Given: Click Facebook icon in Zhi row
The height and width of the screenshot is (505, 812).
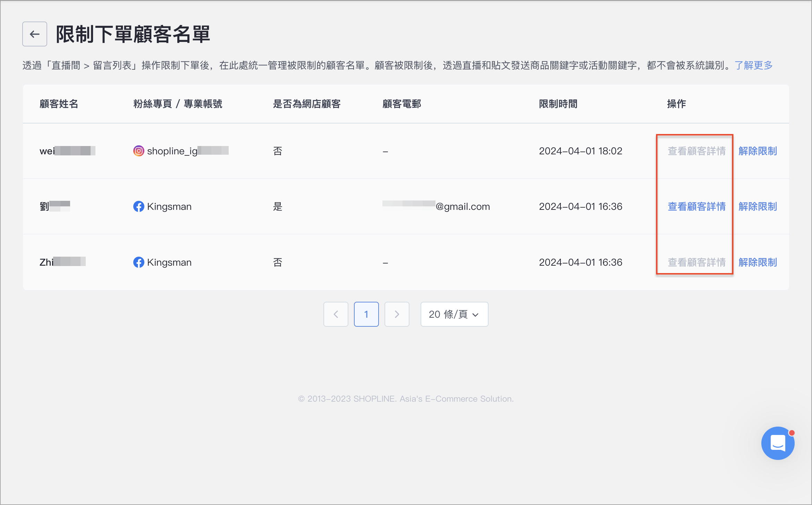Looking at the screenshot, I should pyautogui.click(x=138, y=262).
